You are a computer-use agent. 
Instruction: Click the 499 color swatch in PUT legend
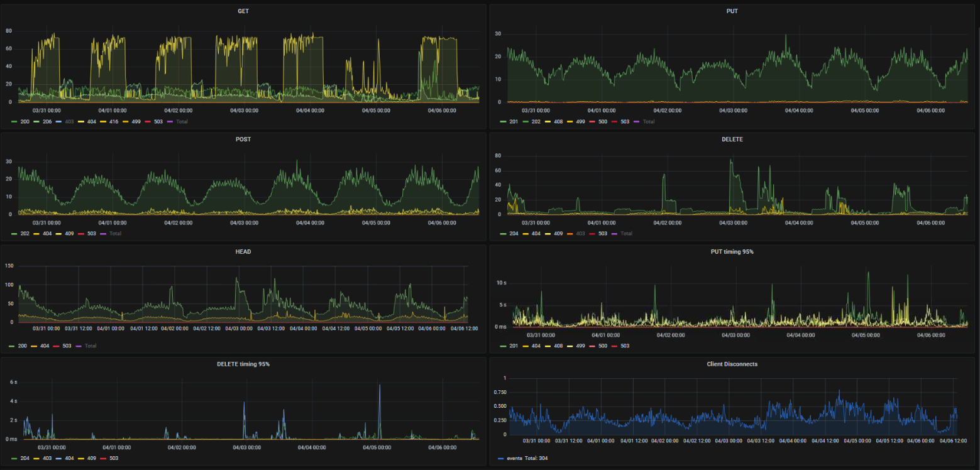(x=571, y=121)
